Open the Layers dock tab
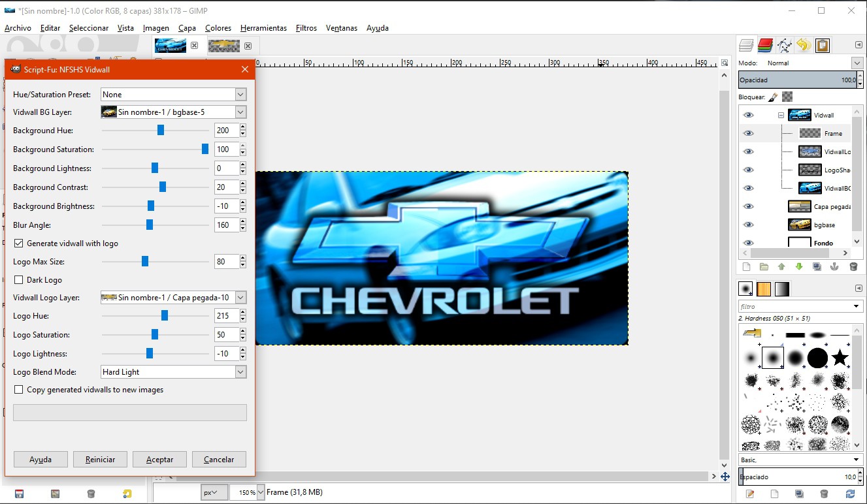 746,45
